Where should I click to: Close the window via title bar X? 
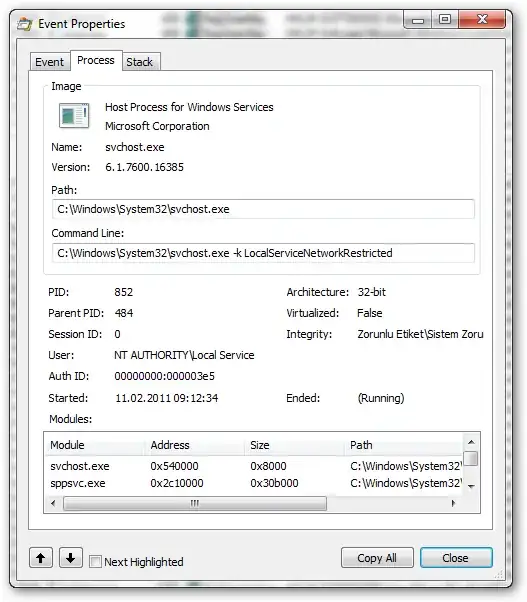pos(482,20)
